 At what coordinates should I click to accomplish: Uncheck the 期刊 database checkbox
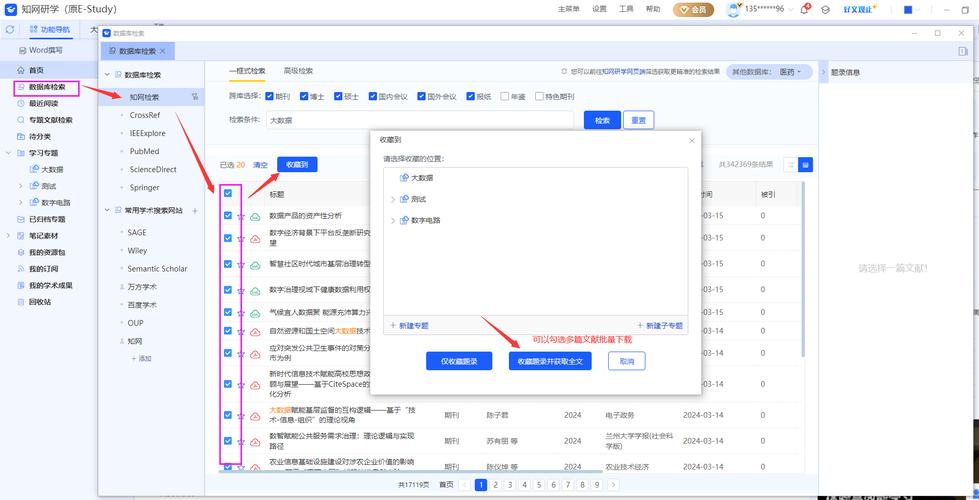click(x=269, y=96)
